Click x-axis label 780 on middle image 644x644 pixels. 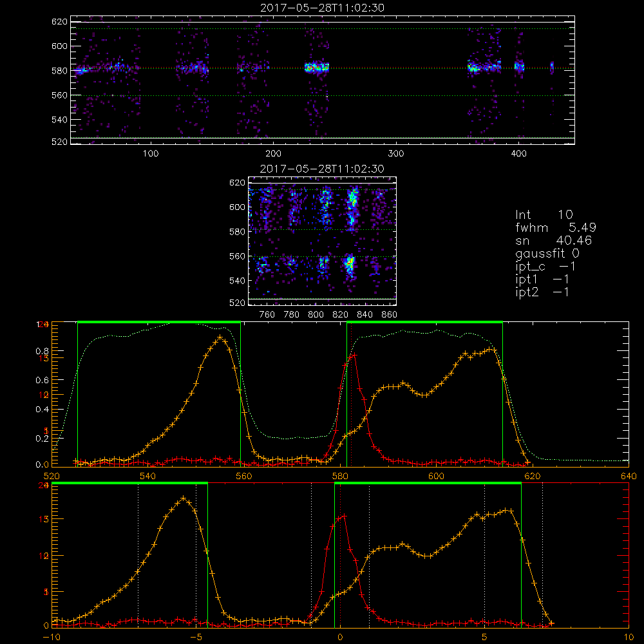[292, 315]
